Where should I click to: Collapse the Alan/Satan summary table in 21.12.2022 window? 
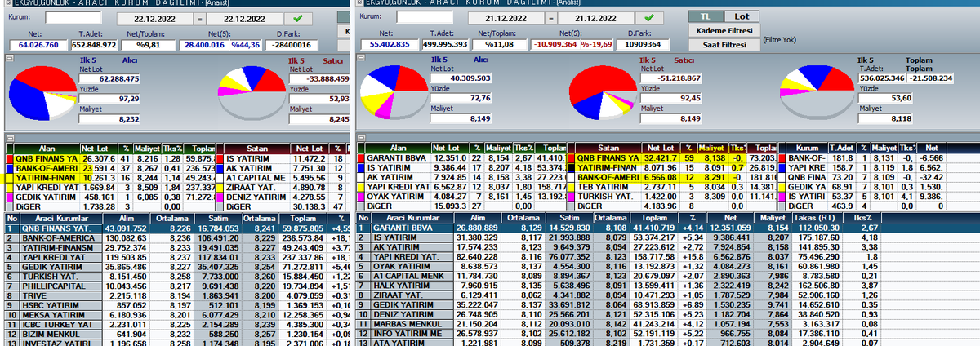362,139
